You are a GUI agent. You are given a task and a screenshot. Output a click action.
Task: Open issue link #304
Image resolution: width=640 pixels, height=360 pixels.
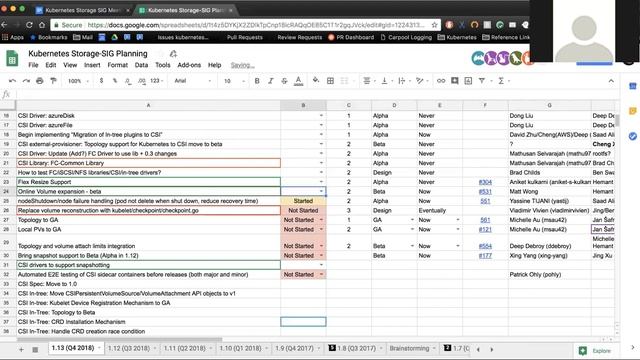point(485,182)
